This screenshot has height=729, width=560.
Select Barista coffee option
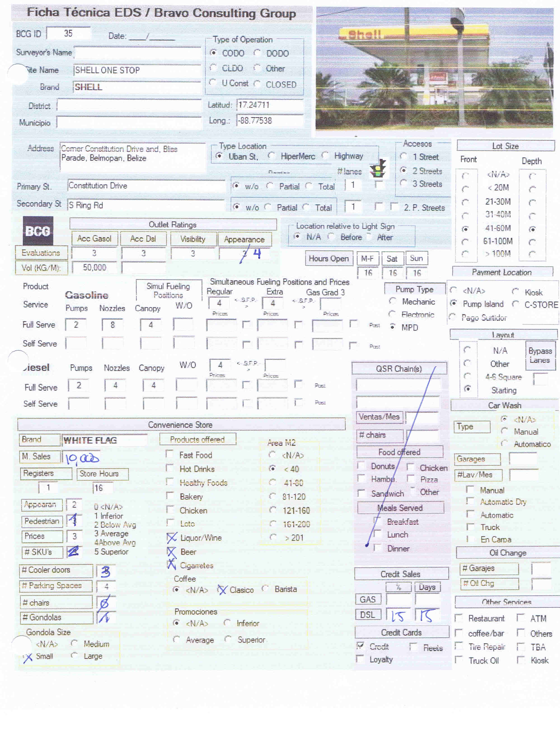coord(265,589)
